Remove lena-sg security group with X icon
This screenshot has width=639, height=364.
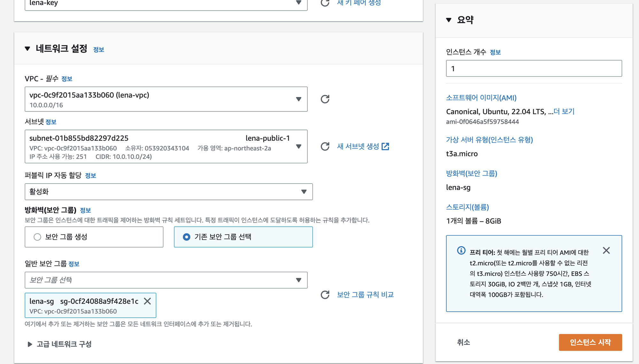(147, 301)
